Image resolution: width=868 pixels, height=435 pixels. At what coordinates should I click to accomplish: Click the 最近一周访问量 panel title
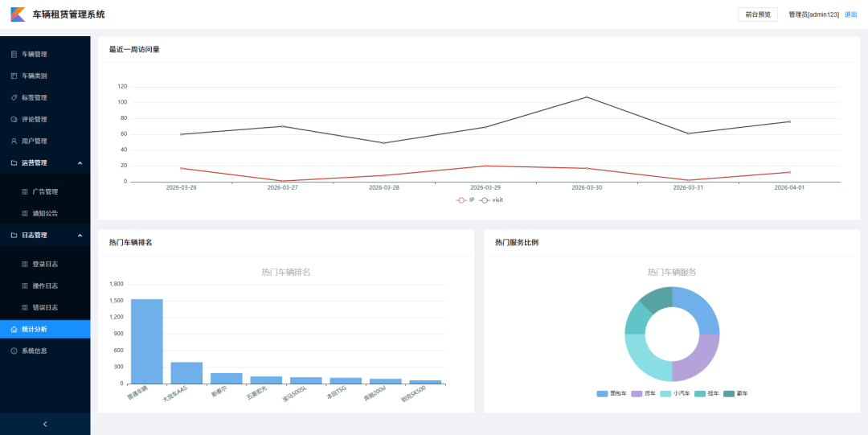coord(134,49)
